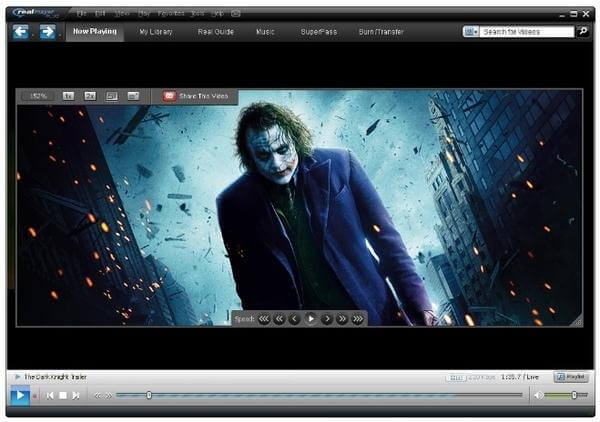Click the bitrate indicator box
Viewport: 600px width, 422px height.
455,378
